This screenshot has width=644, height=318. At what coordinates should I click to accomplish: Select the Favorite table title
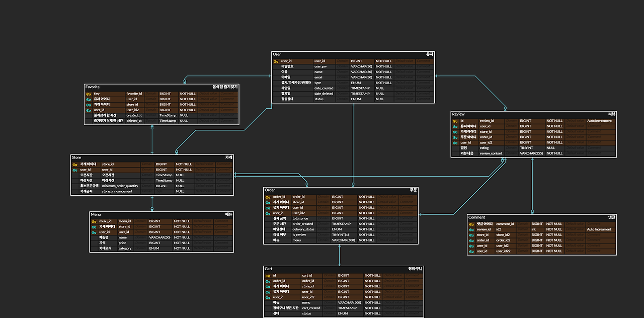point(93,87)
